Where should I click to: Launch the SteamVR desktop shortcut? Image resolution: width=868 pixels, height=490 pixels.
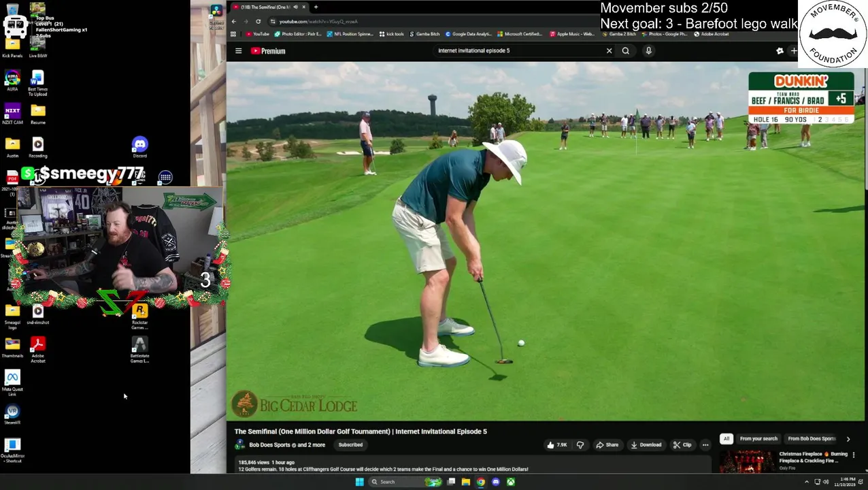[x=12, y=414]
